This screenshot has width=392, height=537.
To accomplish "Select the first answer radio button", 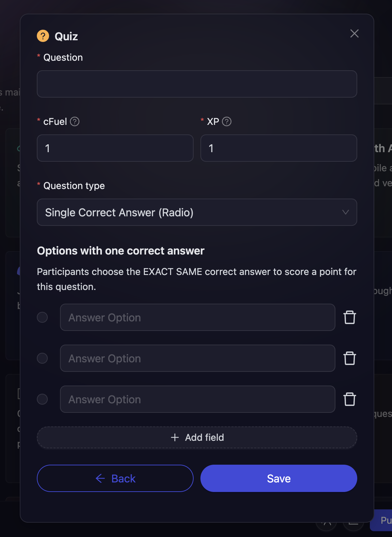I will pyautogui.click(x=42, y=317).
